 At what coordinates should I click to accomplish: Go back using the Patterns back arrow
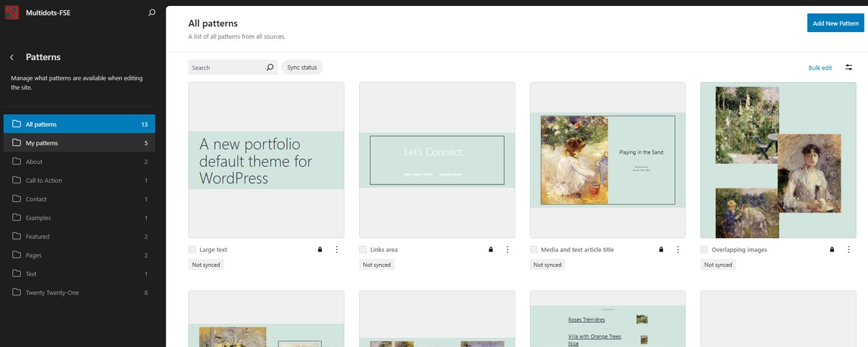pos(12,57)
